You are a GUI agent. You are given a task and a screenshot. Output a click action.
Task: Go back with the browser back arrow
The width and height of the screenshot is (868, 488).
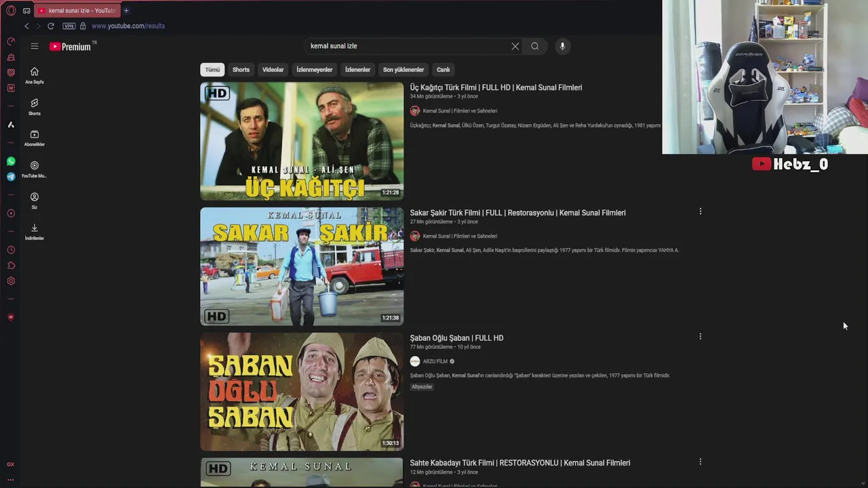click(26, 26)
